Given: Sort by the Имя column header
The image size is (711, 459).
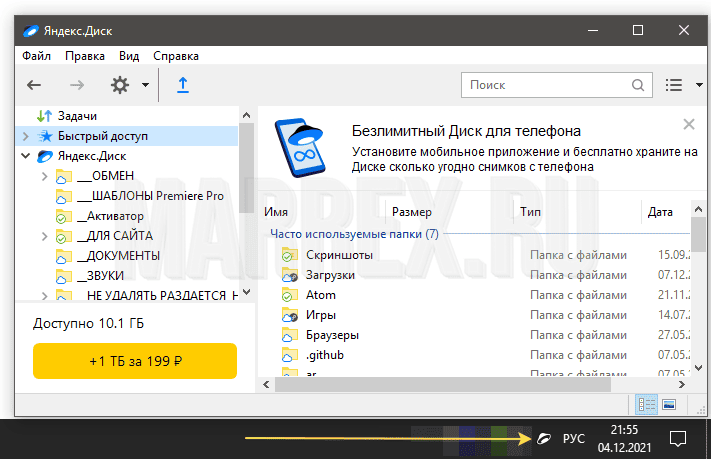Looking at the screenshot, I should click(x=276, y=212).
